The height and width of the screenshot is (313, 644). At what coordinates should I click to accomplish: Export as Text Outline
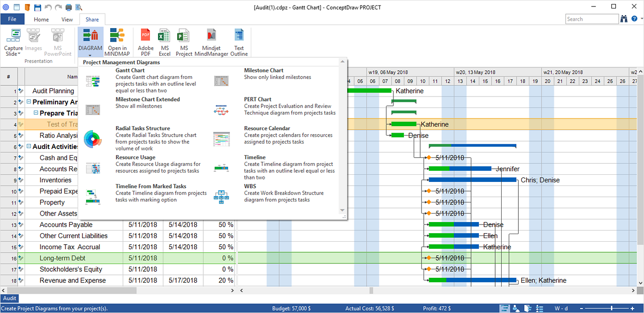click(x=239, y=42)
